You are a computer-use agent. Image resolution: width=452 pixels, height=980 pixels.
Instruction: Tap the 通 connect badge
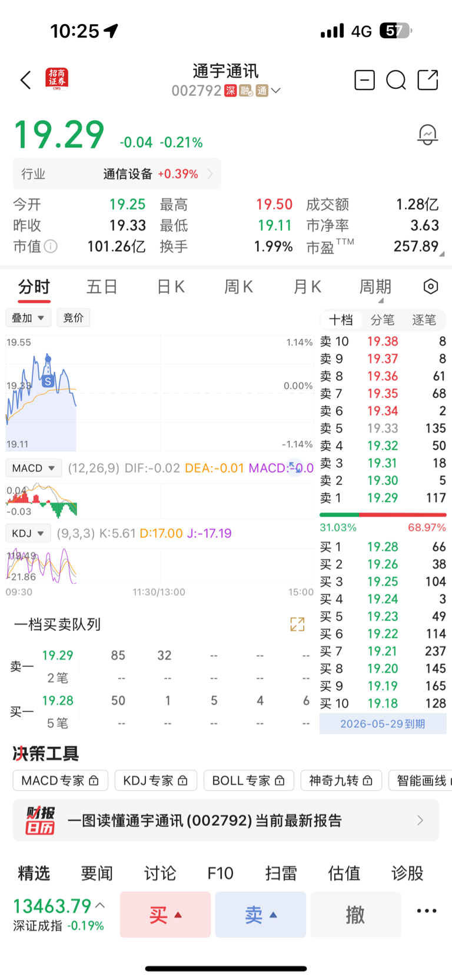tap(262, 91)
